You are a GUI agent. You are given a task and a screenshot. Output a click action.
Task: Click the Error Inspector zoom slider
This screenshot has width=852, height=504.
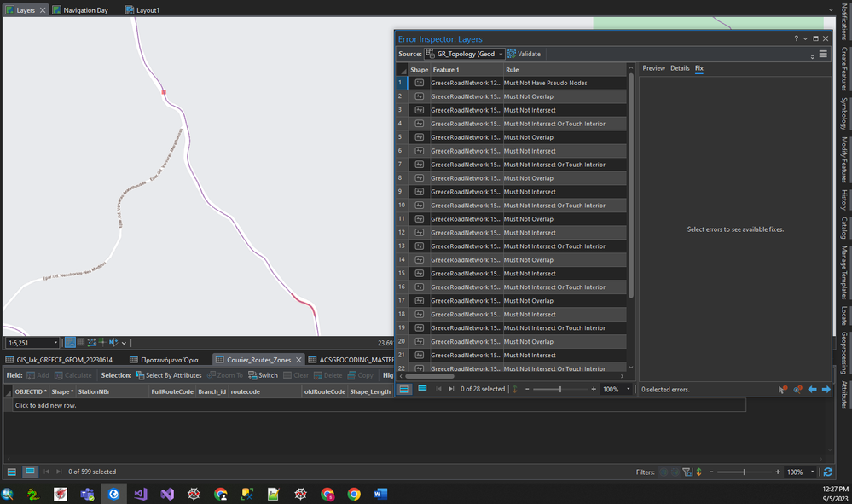559,389
